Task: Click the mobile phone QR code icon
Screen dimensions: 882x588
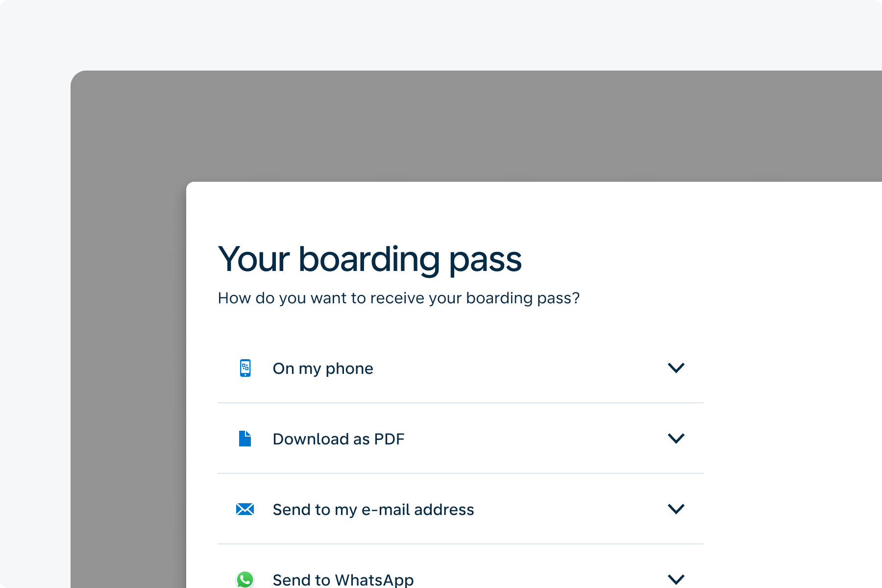Action: [245, 368]
